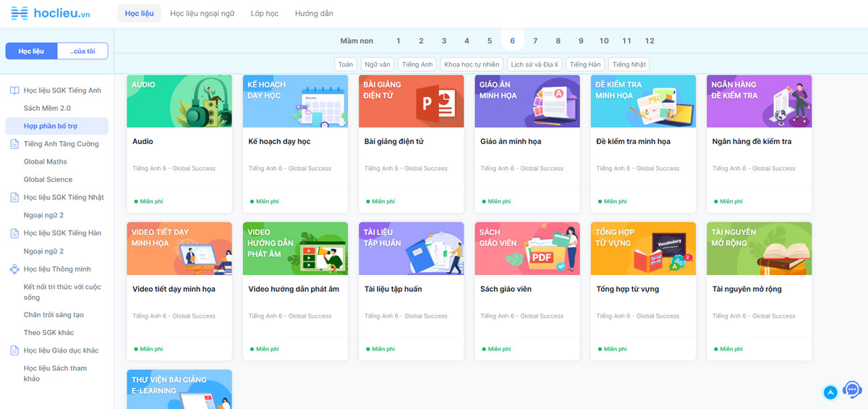Open the Tài nguyên mở rộng card image
Image resolution: width=868 pixels, height=409 pixels.
[x=759, y=249]
